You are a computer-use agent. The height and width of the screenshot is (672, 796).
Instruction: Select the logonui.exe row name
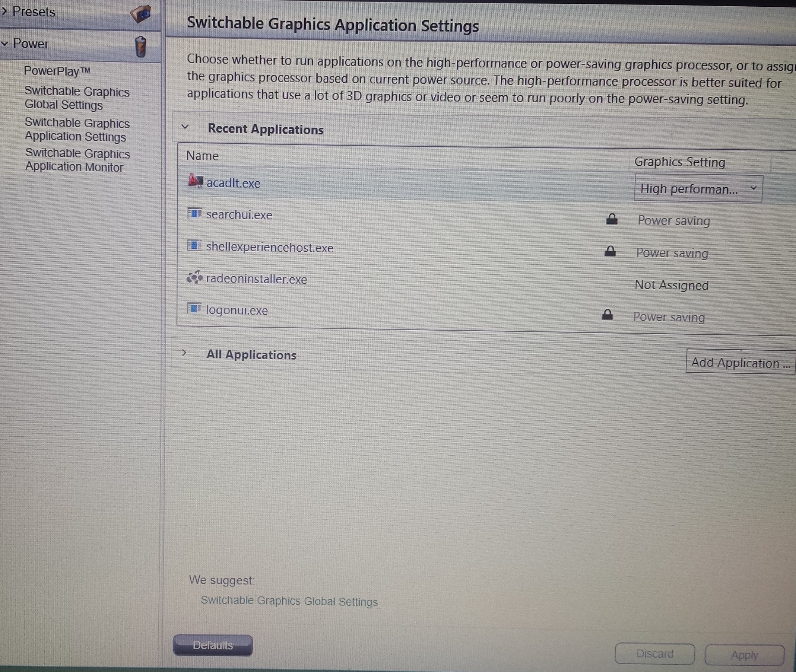pos(237,310)
